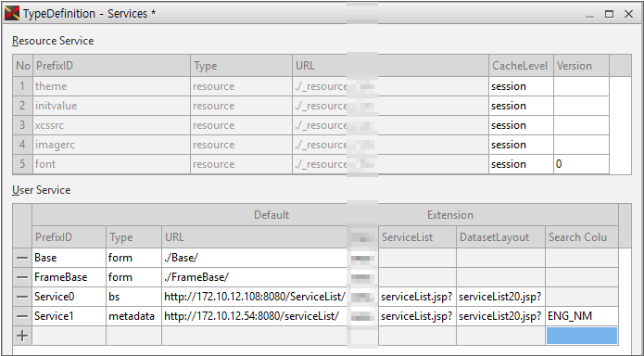This screenshot has width=644, height=356.
Task: Edit CacheLevel session for theme row
Action: (521, 86)
